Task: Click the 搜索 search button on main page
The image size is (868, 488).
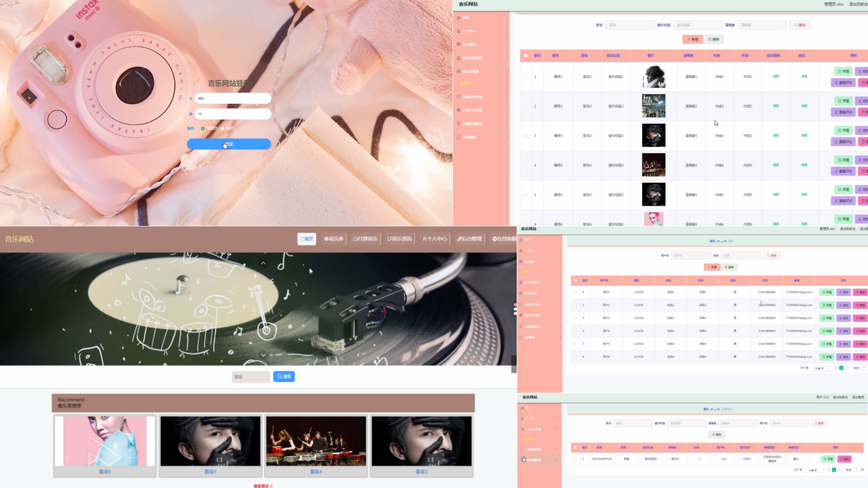Action: tap(284, 376)
